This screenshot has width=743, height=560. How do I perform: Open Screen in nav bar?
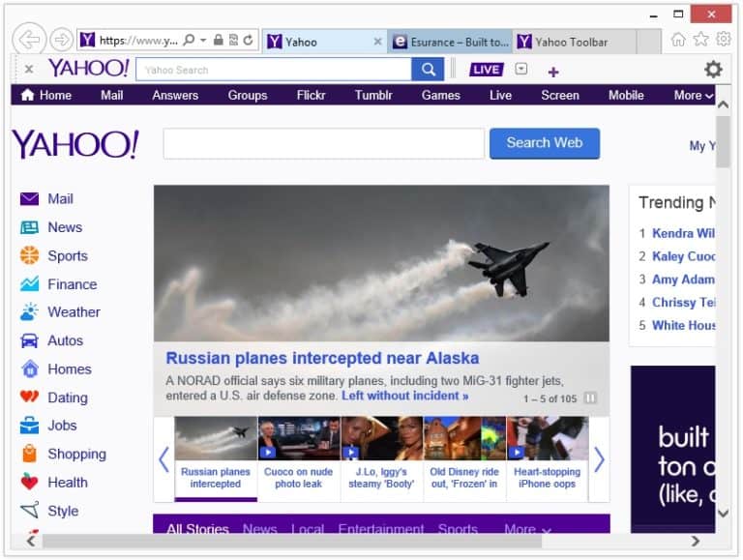(560, 95)
